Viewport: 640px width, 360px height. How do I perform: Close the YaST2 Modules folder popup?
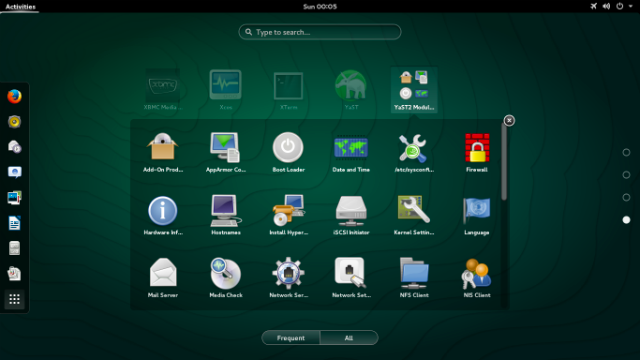[x=509, y=120]
